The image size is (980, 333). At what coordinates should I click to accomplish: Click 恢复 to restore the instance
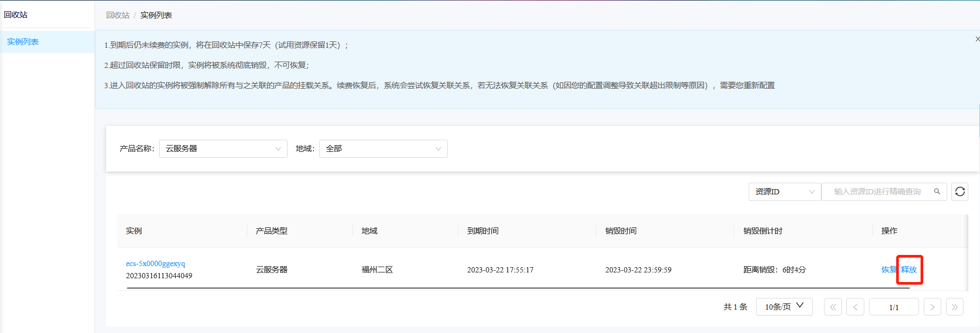click(x=889, y=270)
